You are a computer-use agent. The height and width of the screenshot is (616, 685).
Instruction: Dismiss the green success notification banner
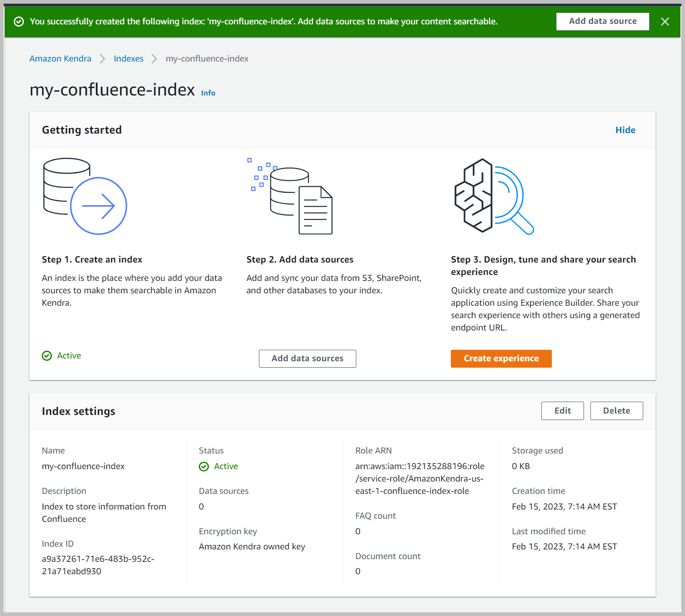tap(665, 22)
